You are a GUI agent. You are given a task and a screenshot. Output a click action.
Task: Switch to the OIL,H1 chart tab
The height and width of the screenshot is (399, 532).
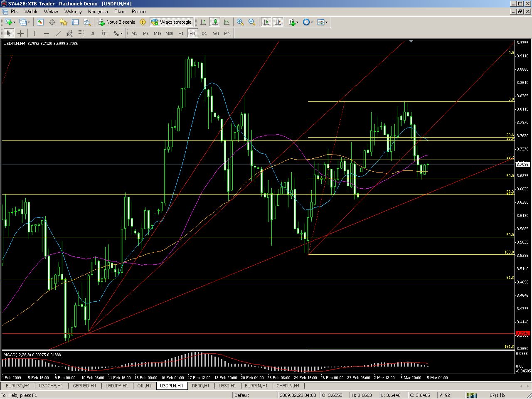point(144,386)
